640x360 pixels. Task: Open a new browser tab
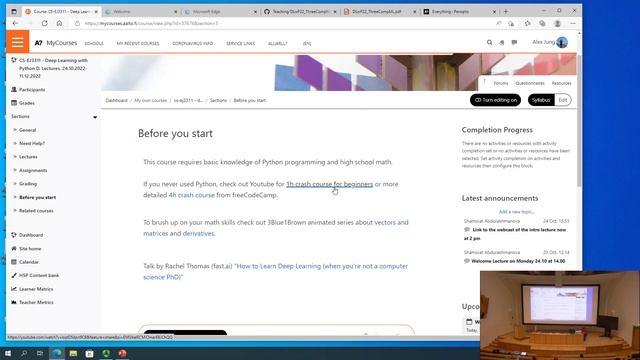click(506, 11)
